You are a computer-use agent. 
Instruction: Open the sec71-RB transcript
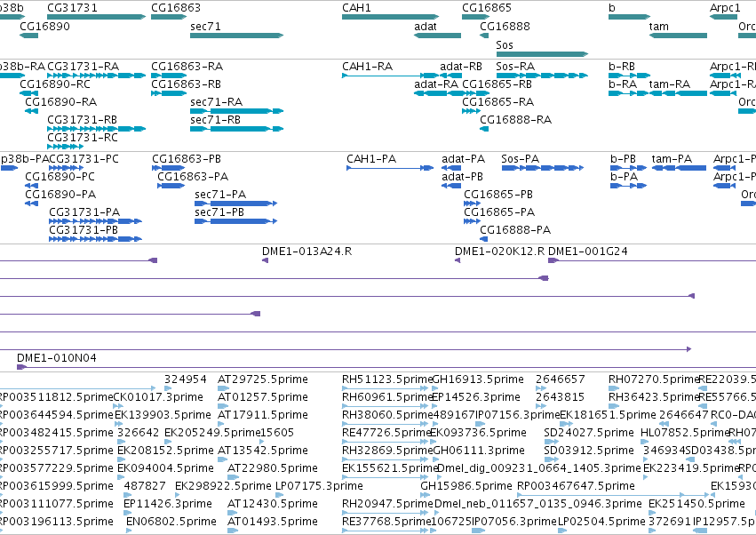click(236, 129)
